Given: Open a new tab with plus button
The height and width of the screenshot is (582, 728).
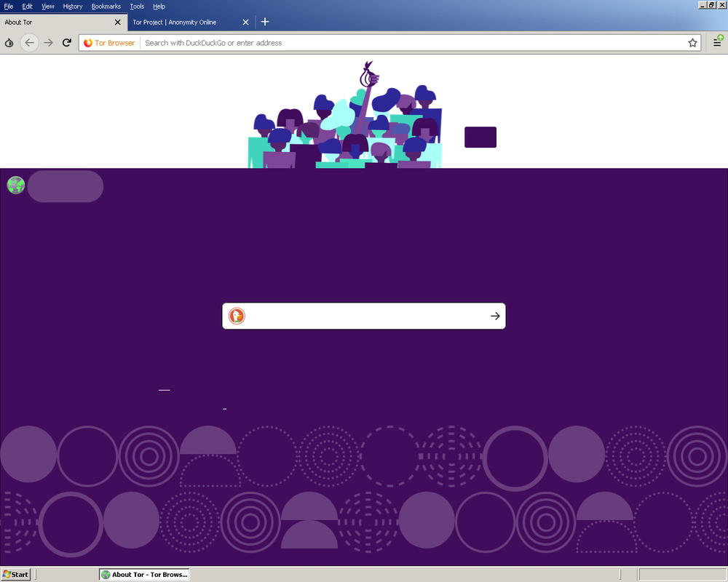Looking at the screenshot, I should 265,22.
